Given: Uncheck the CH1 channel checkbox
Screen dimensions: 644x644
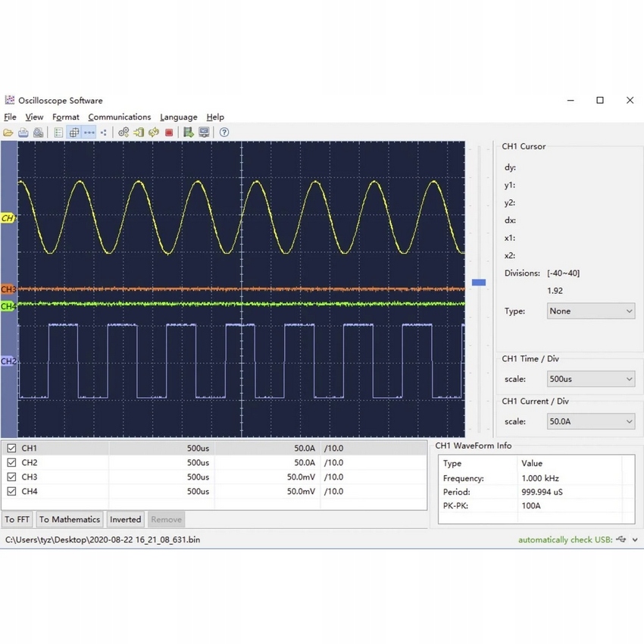Looking at the screenshot, I should 11,449.
